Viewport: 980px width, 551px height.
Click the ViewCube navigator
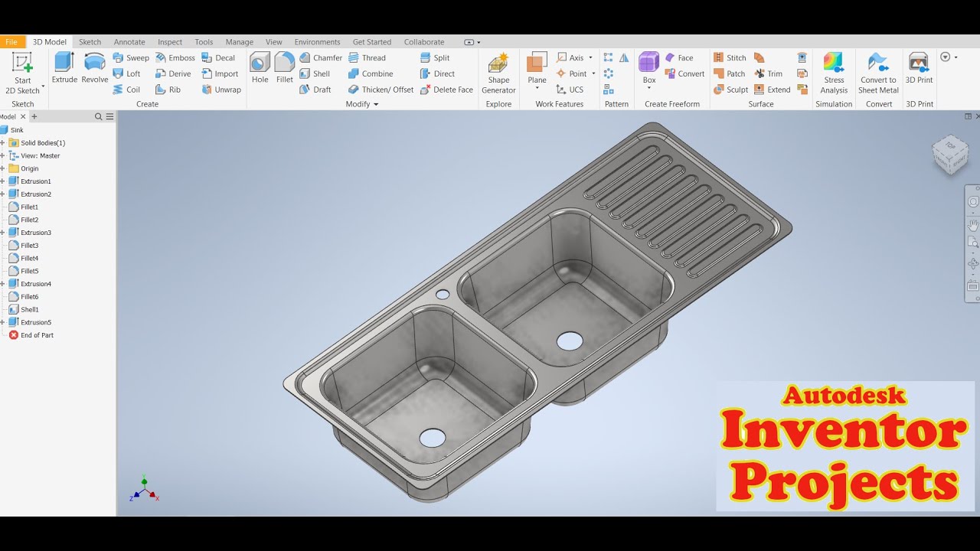950,155
